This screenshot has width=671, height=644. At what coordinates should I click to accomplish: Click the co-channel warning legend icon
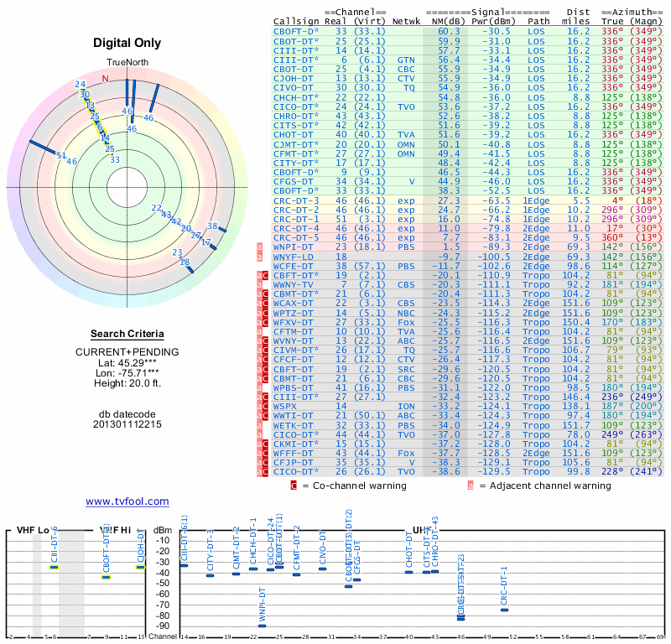[294, 486]
